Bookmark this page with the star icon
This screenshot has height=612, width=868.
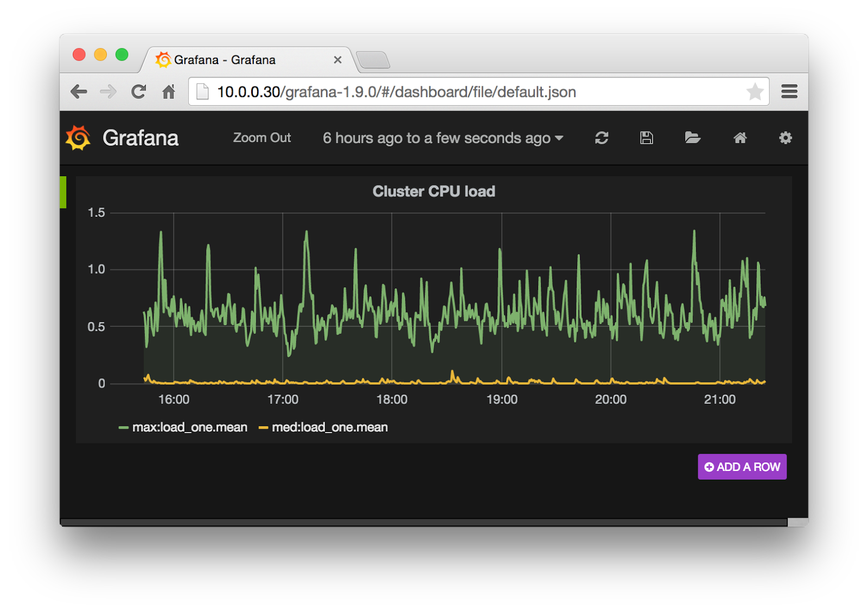click(755, 92)
